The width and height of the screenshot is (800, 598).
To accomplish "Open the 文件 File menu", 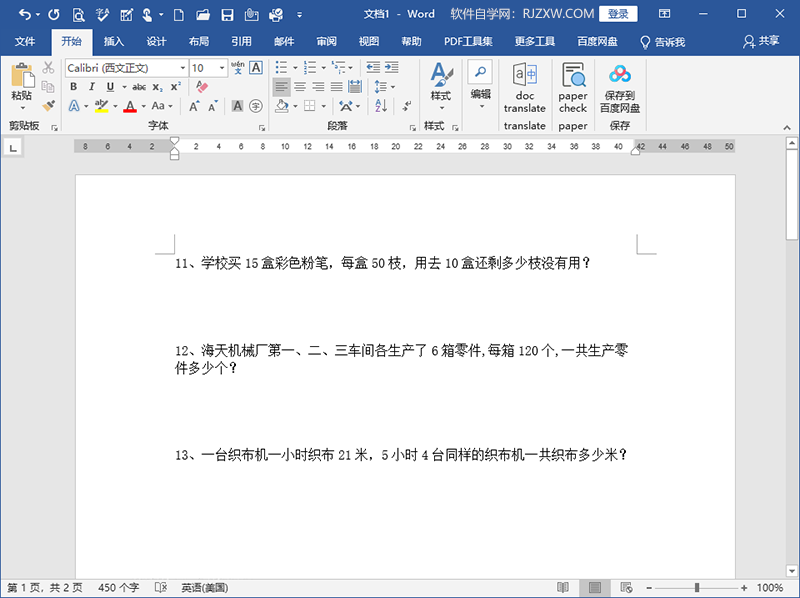I will 24,41.
